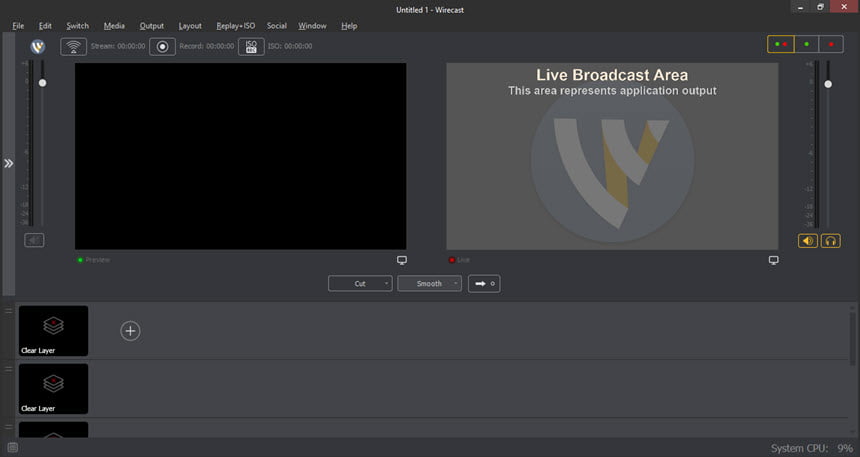860x457 pixels.
Task: Adjust the preview volume slider
Action: 42,83
